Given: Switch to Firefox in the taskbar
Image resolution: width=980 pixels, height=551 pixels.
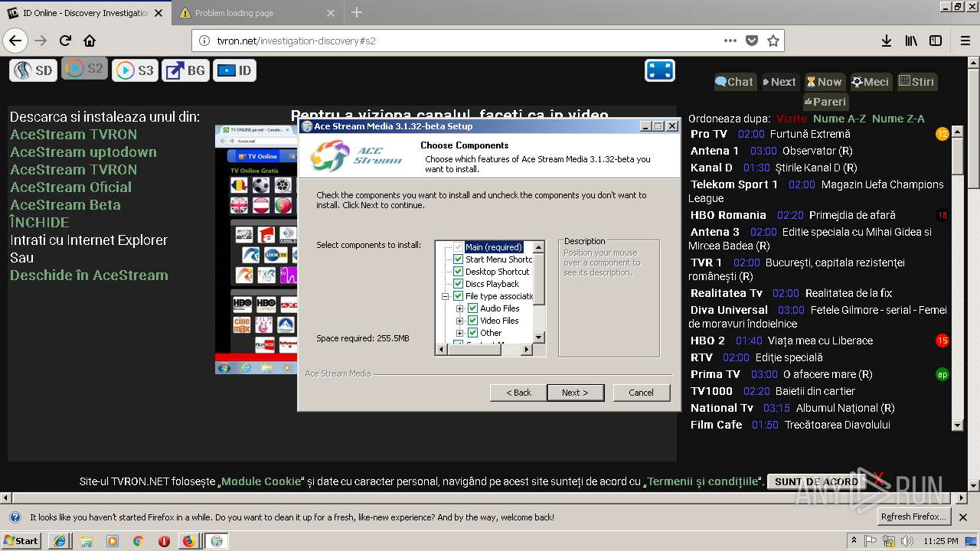Looking at the screenshot, I should click(x=189, y=541).
